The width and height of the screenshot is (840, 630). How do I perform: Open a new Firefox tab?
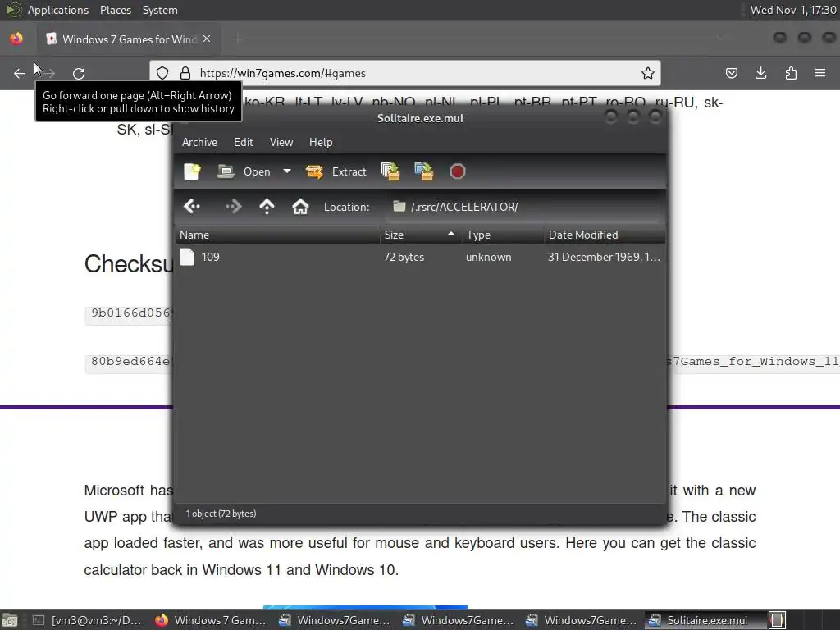click(239, 39)
